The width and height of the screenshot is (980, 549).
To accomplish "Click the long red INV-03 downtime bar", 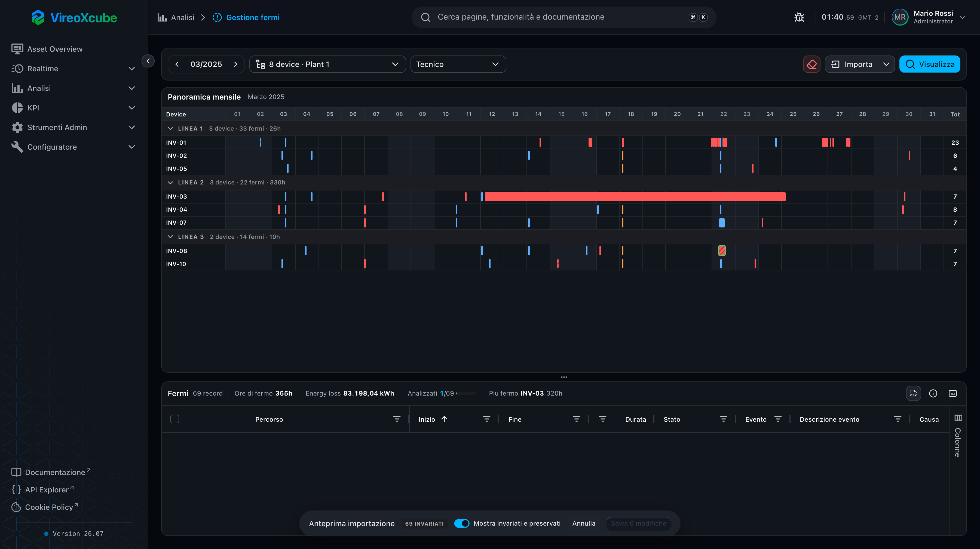I will coord(635,197).
